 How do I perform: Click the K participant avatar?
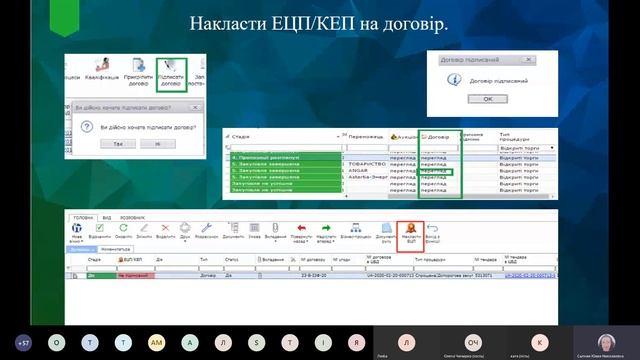point(539,343)
